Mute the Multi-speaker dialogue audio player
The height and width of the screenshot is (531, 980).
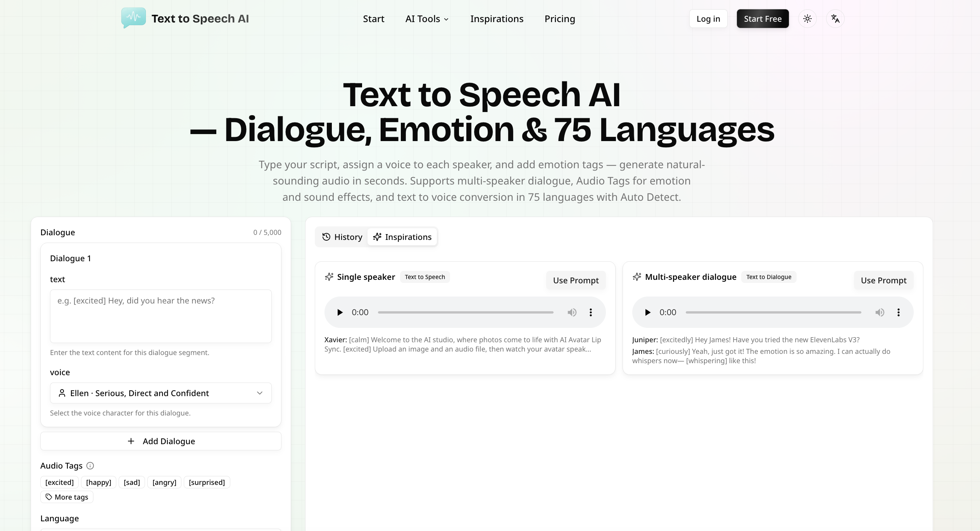click(x=880, y=312)
